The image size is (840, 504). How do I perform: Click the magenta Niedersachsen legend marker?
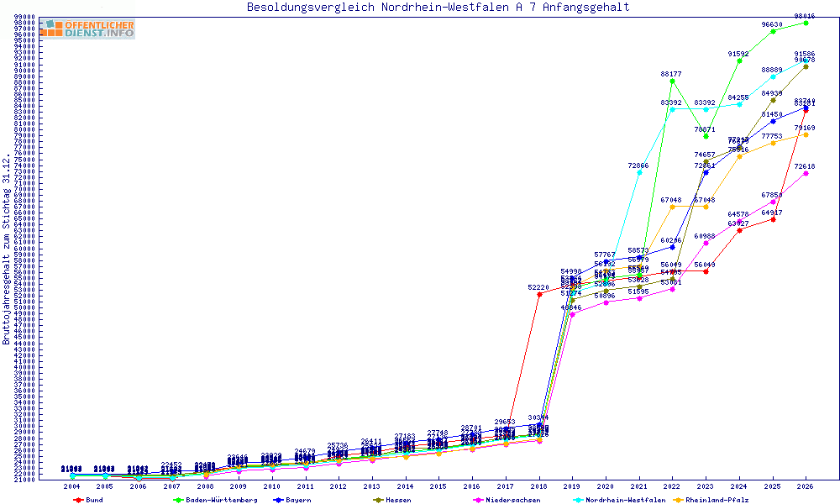pyautogui.click(x=478, y=501)
